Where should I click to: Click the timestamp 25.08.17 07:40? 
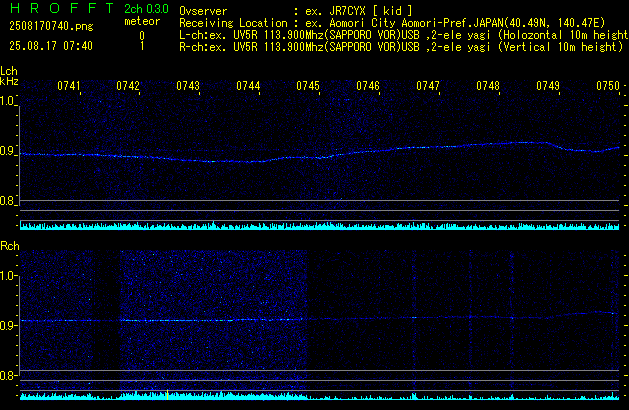51,46
